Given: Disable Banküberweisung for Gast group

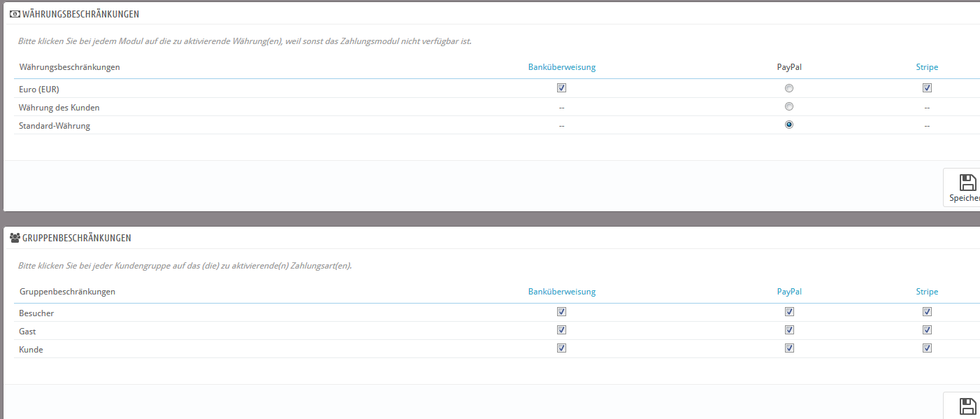Looking at the screenshot, I should pos(561,330).
